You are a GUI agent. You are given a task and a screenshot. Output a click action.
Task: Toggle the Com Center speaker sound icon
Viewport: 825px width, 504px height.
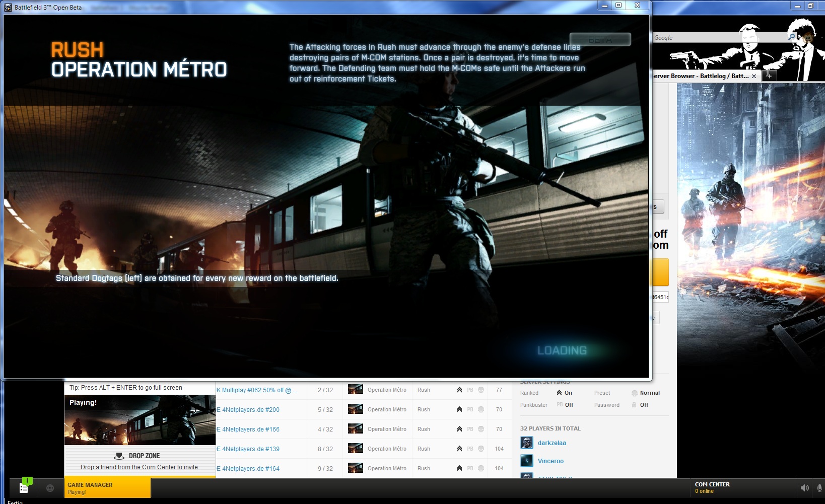coord(805,488)
